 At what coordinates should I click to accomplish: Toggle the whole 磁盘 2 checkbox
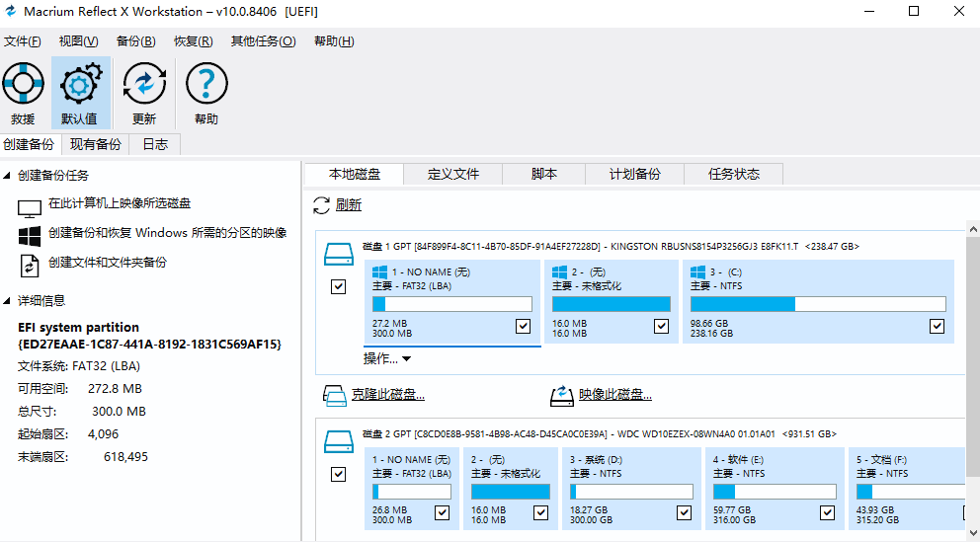(338, 475)
